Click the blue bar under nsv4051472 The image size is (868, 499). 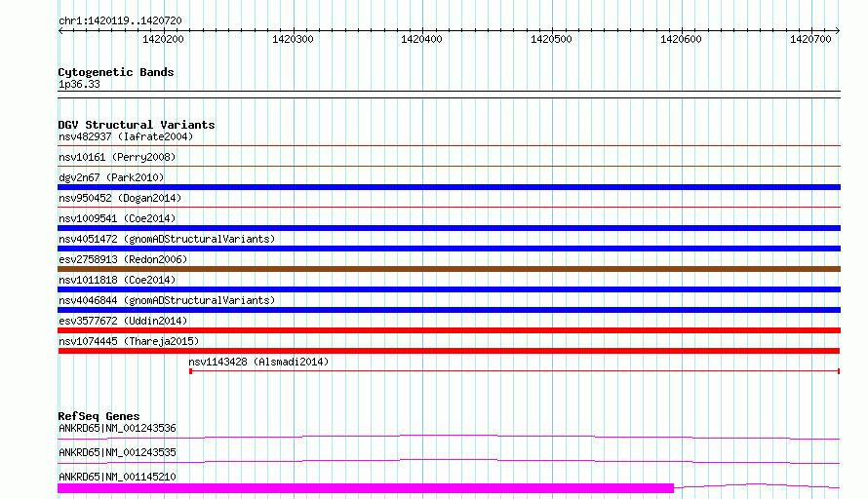(449, 249)
